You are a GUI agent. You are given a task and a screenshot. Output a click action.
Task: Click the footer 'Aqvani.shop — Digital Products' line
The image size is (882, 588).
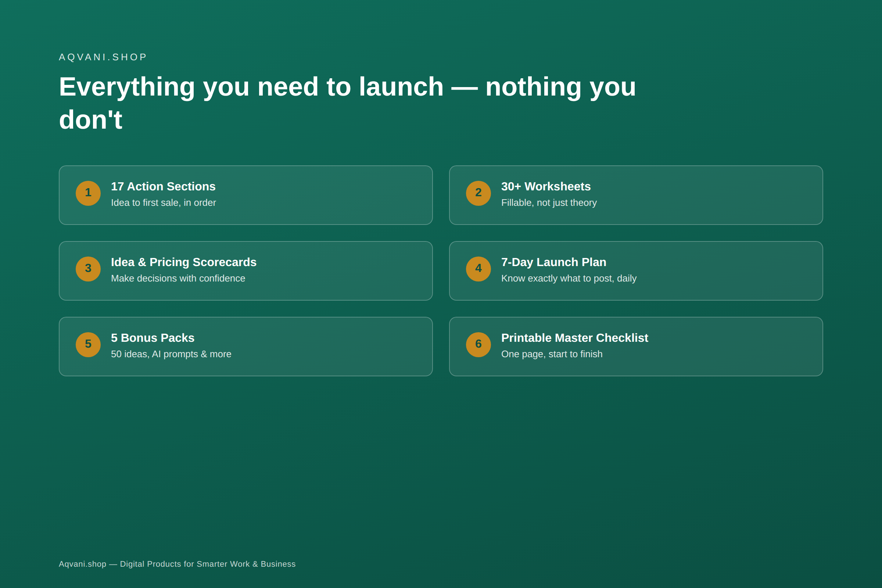click(177, 564)
